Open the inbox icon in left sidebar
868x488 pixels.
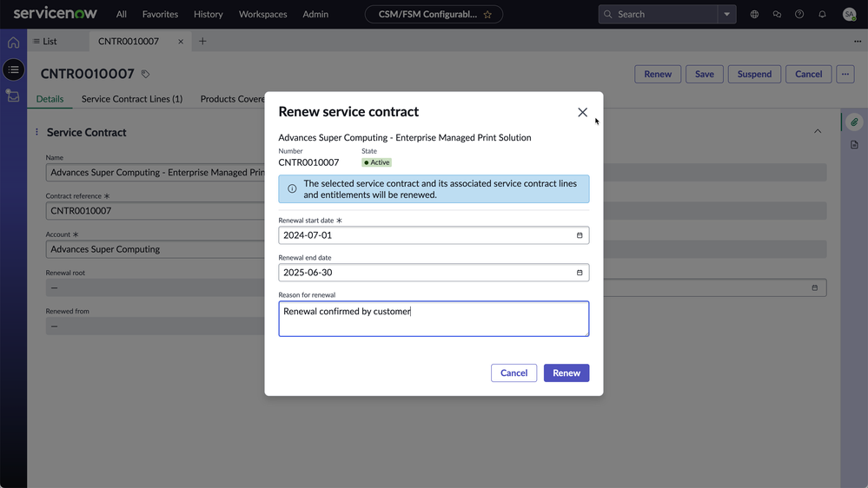point(13,96)
